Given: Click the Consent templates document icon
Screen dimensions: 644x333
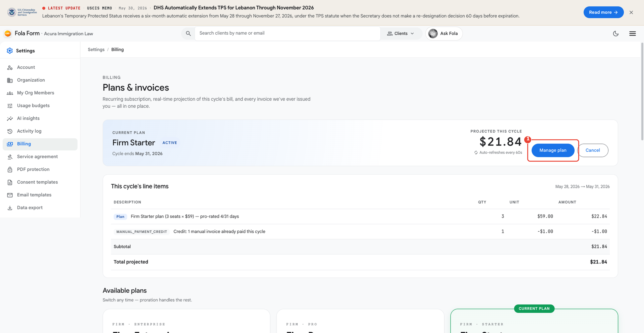Looking at the screenshot, I should (x=10, y=182).
